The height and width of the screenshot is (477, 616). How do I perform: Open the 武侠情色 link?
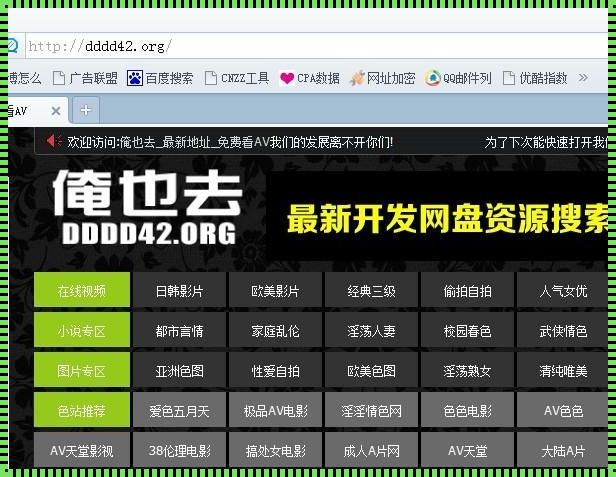(x=563, y=330)
